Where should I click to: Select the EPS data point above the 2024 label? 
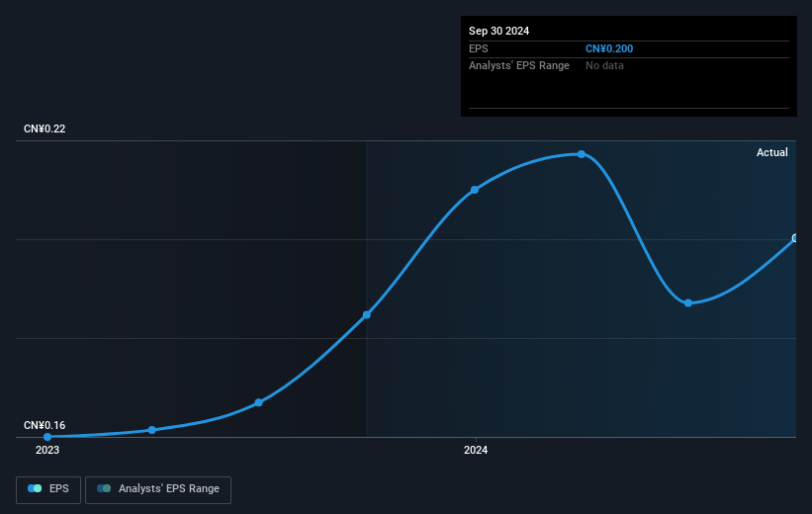click(475, 190)
